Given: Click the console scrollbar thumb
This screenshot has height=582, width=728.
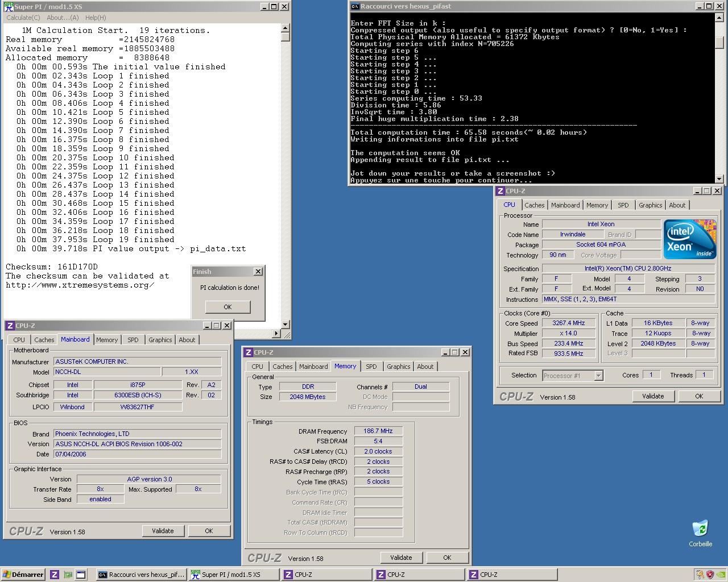Looking at the screenshot, I should (719, 43).
